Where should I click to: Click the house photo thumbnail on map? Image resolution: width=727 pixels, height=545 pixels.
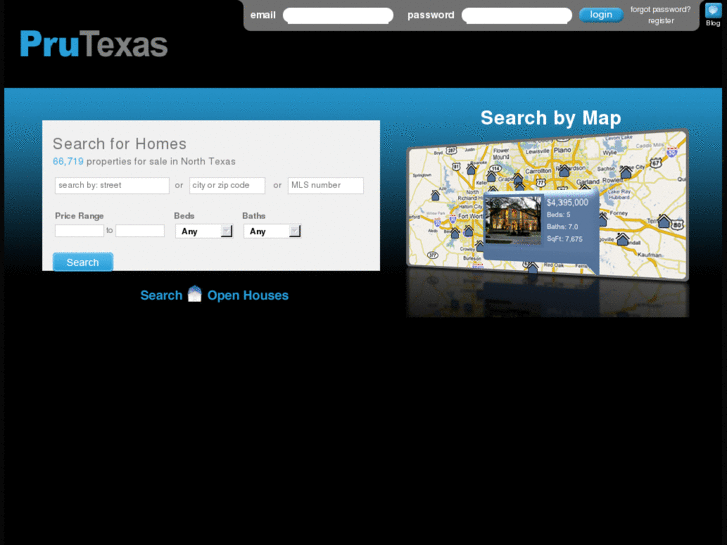513,219
